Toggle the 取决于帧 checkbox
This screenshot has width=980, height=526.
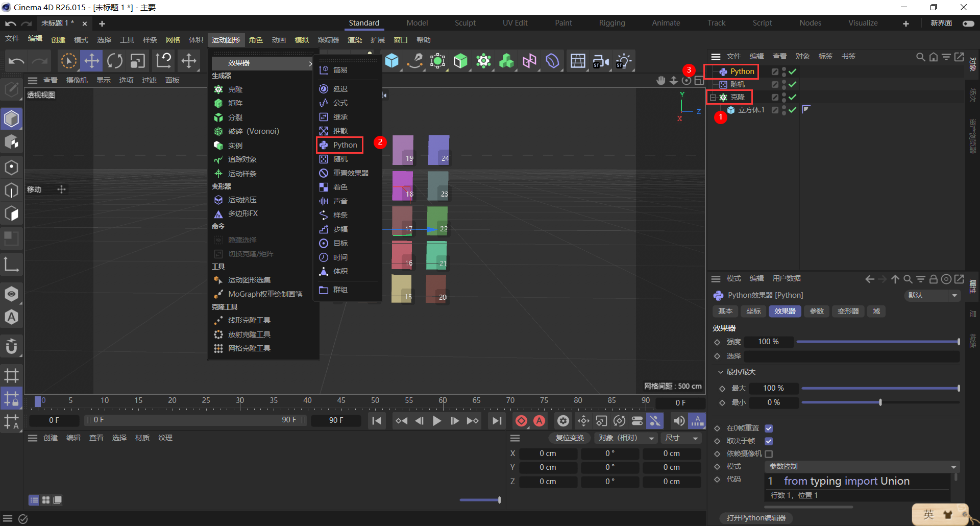pyautogui.click(x=769, y=441)
